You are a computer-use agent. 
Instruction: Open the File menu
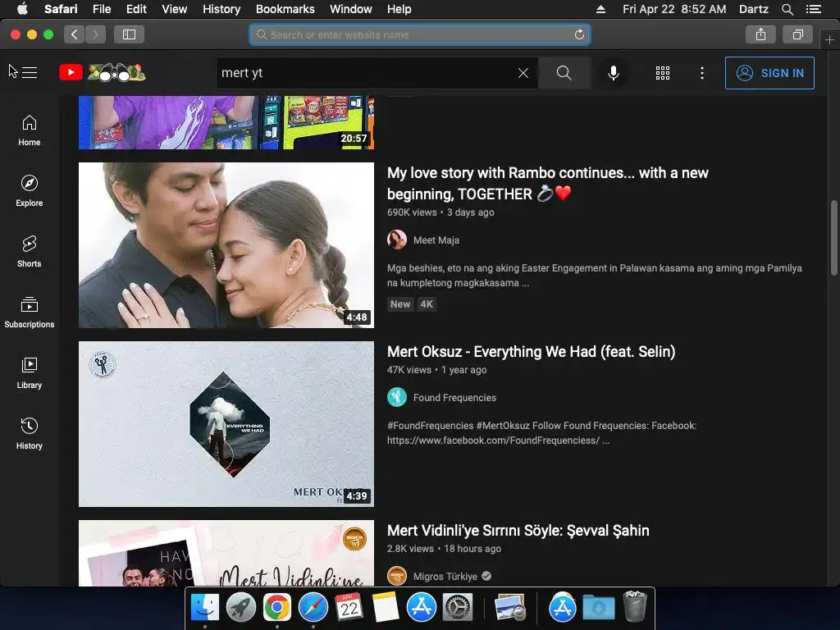point(101,9)
